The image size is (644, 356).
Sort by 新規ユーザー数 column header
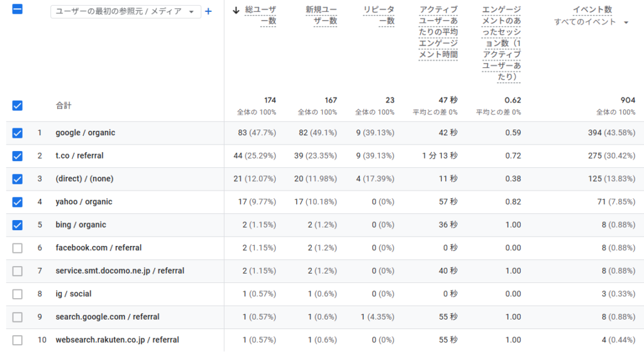(321, 15)
